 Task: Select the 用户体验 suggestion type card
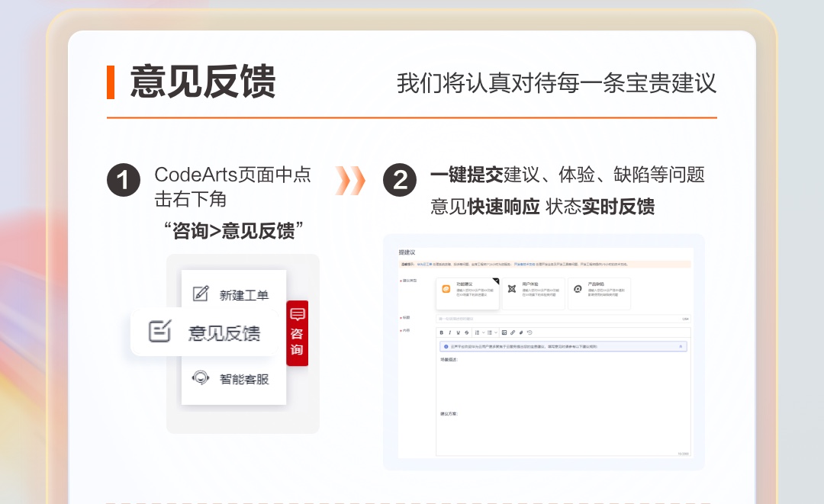pos(533,294)
